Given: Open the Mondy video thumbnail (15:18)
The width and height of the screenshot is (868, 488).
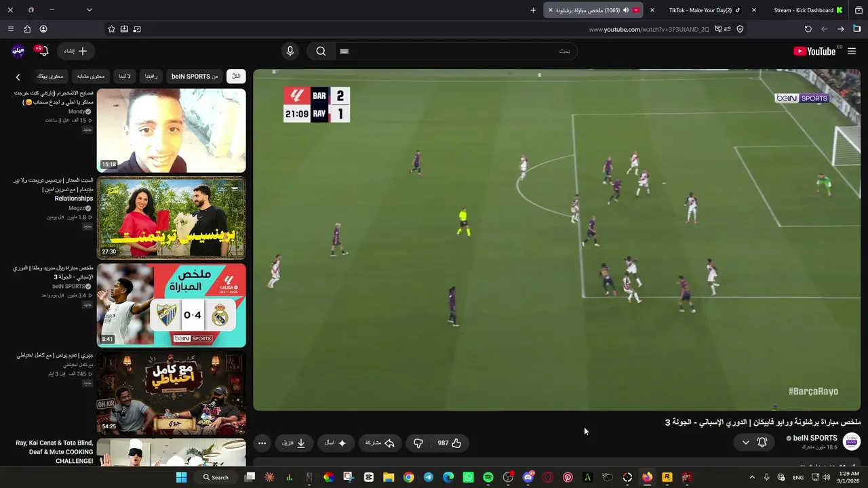Looking at the screenshot, I should pyautogui.click(x=172, y=131).
